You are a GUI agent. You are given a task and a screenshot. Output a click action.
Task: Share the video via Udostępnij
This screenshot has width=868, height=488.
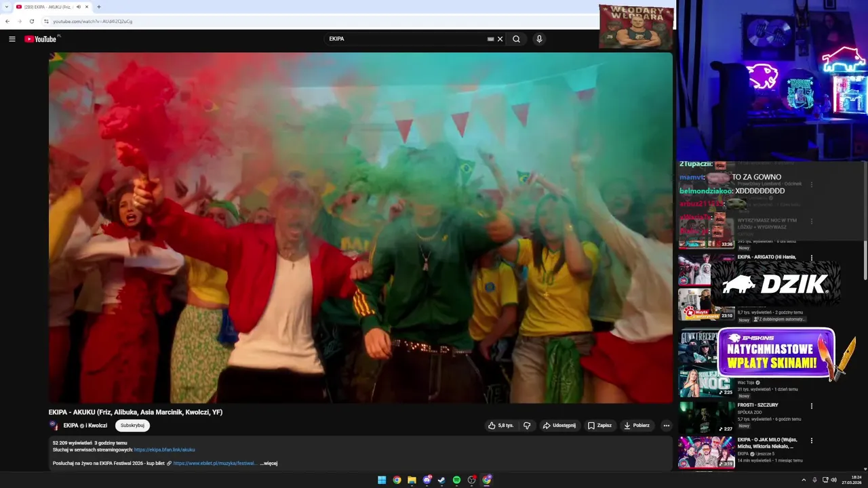coord(559,426)
